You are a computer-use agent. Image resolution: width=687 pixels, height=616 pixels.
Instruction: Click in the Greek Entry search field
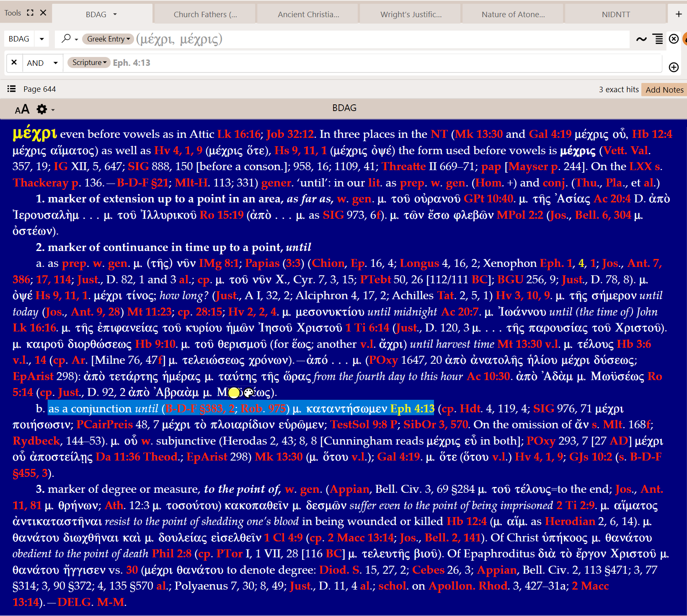pos(381,39)
